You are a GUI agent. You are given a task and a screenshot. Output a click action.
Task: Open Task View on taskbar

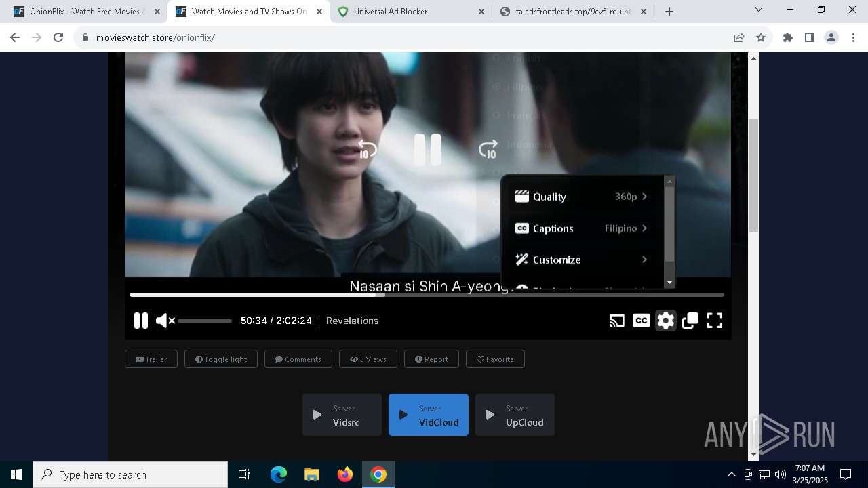click(244, 474)
